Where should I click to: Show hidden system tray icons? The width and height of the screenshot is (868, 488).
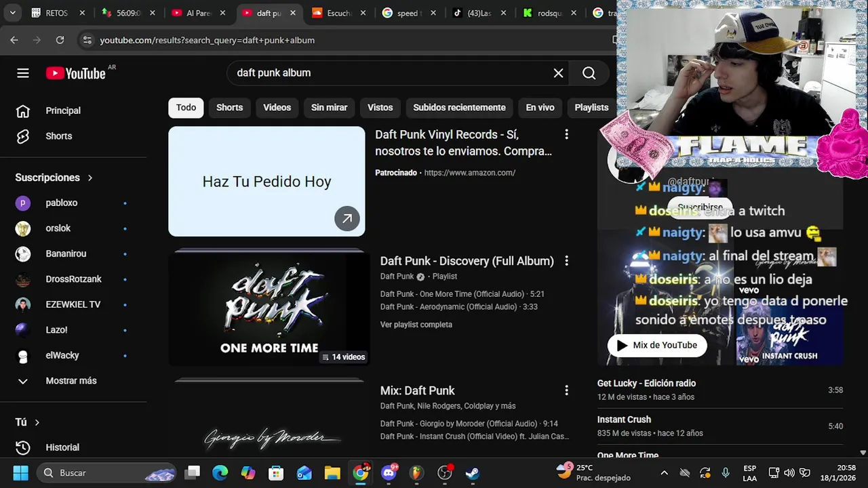(x=664, y=472)
